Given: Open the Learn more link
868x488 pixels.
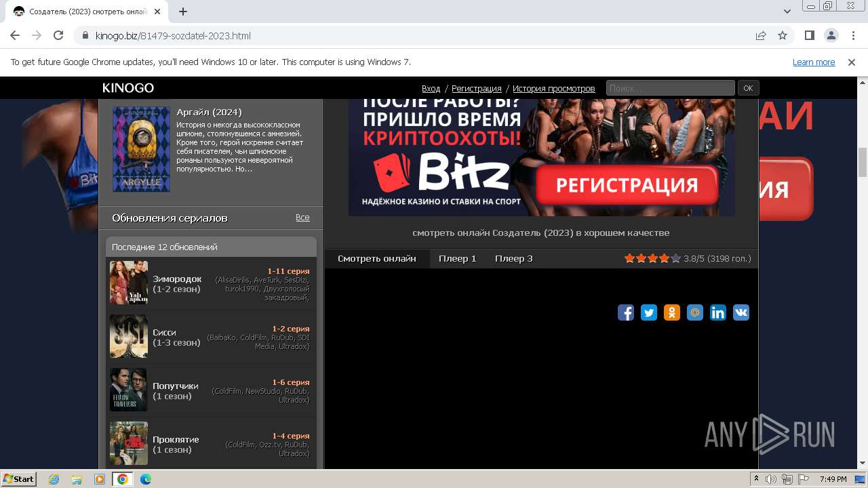Looking at the screenshot, I should click(x=814, y=62).
